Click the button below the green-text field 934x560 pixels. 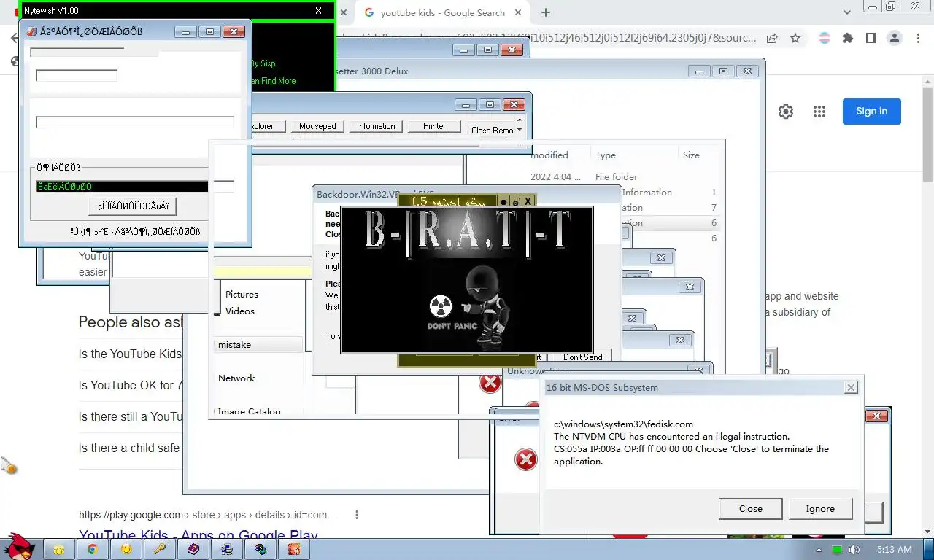pyautogui.click(x=133, y=206)
